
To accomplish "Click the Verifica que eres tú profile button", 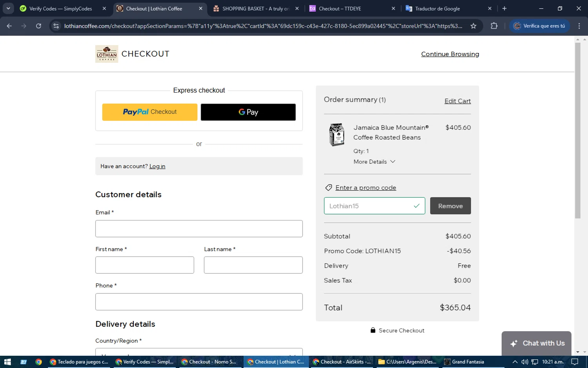I will point(539,26).
